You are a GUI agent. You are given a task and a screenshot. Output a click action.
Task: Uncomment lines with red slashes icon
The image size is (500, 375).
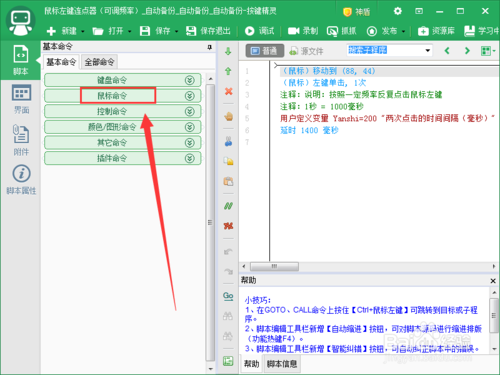[228, 226]
